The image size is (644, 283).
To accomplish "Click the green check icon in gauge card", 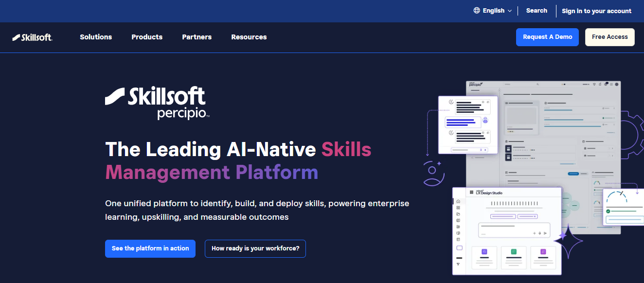I will point(608,211).
